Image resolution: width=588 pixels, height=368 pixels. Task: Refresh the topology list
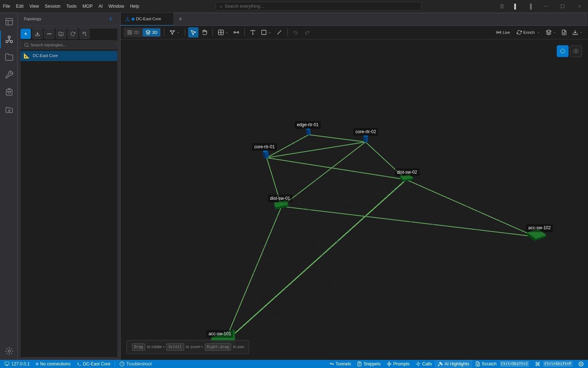pyautogui.click(x=73, y=34)
